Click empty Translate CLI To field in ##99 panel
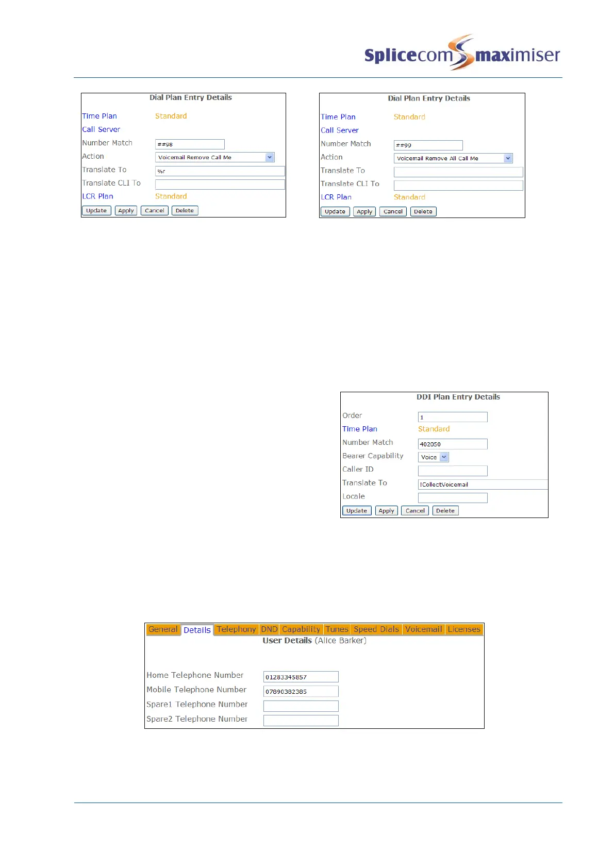Image resolution: width=614 pixels, height=868 pixels. [x=458, y=185]
